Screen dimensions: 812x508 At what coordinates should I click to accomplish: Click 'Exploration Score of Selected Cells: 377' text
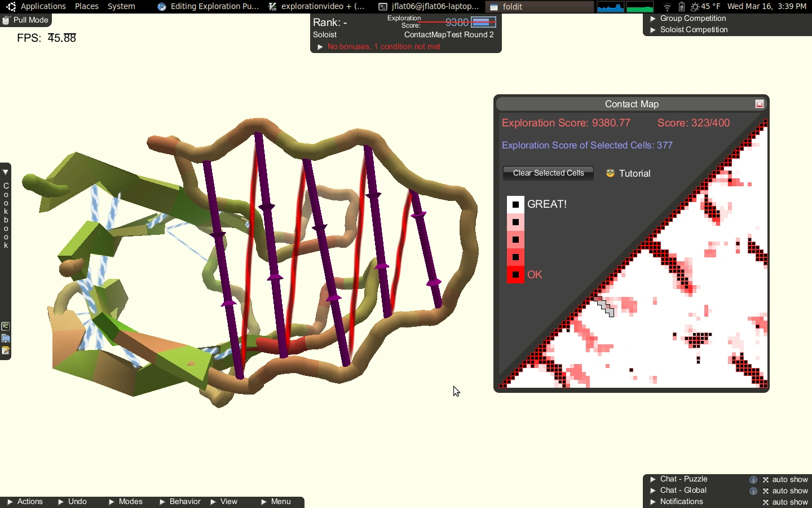click(588, 146)
